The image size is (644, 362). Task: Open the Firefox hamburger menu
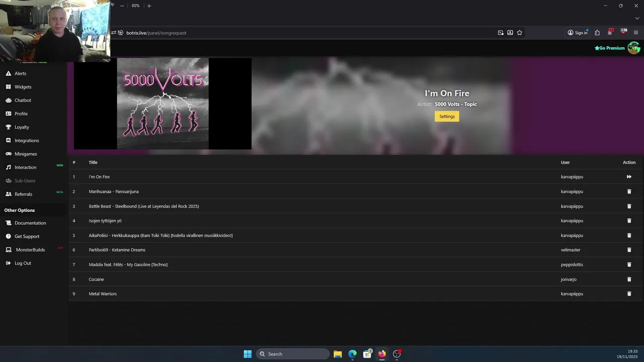point(636,33)
